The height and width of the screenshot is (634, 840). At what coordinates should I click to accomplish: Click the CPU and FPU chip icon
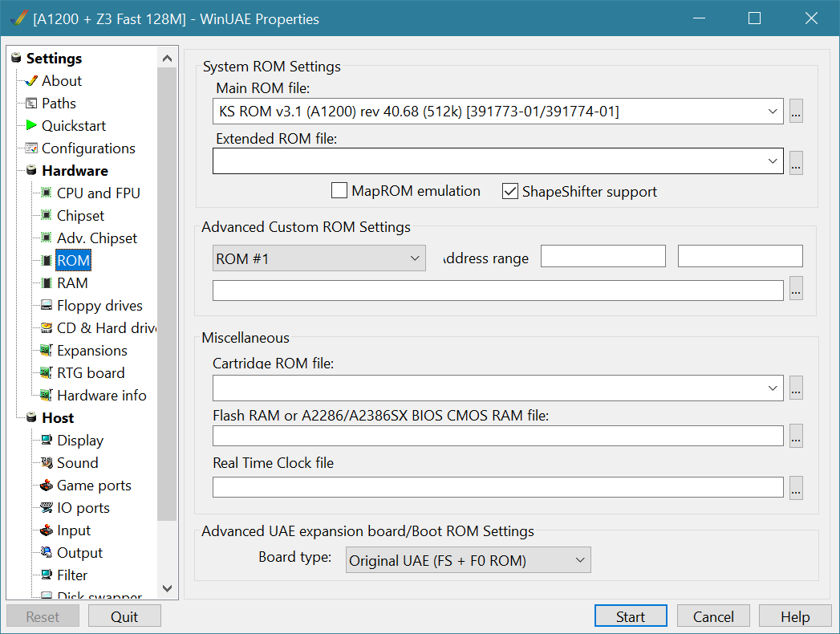[47, 193]
